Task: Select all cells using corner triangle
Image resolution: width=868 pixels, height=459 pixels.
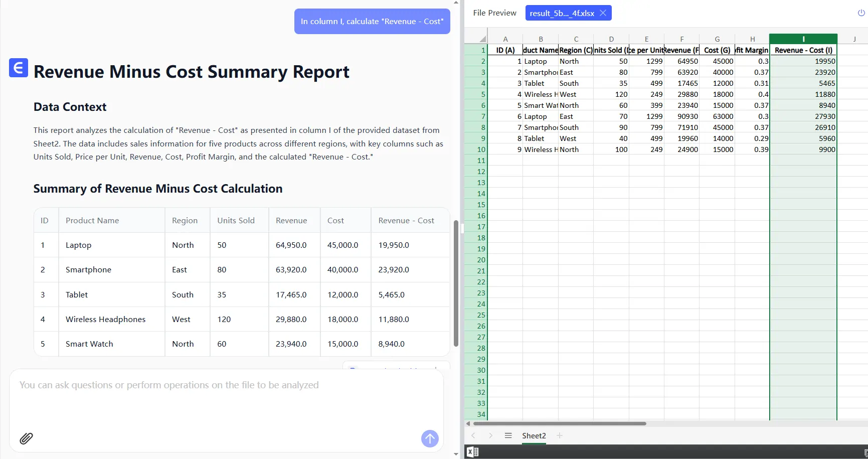Action: coord(482,39)
